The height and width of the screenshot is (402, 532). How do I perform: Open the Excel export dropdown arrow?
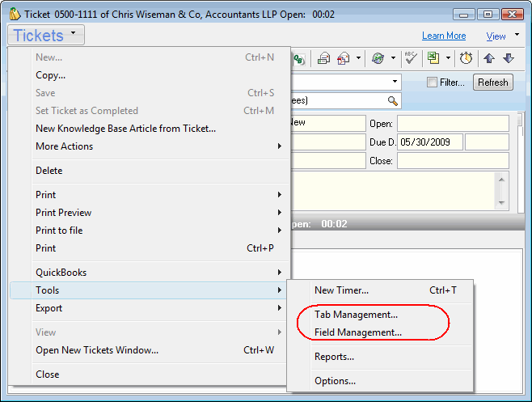(448, 58)
